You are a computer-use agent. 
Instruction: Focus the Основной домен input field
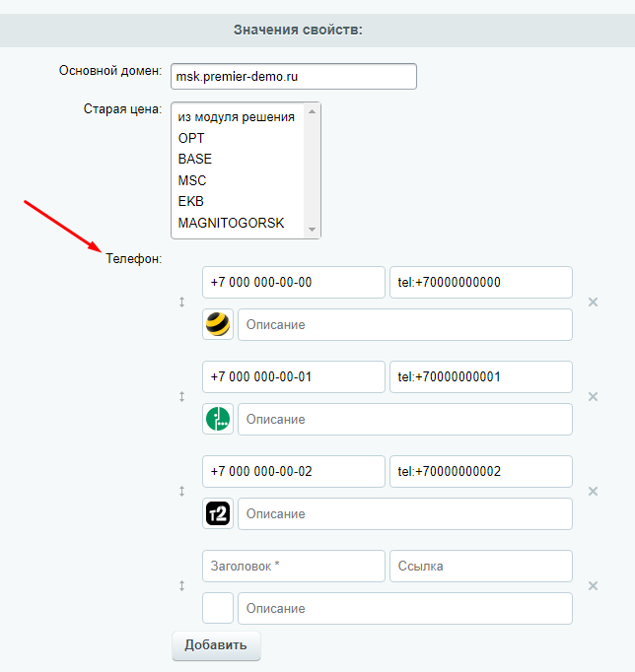click(294, 76)
